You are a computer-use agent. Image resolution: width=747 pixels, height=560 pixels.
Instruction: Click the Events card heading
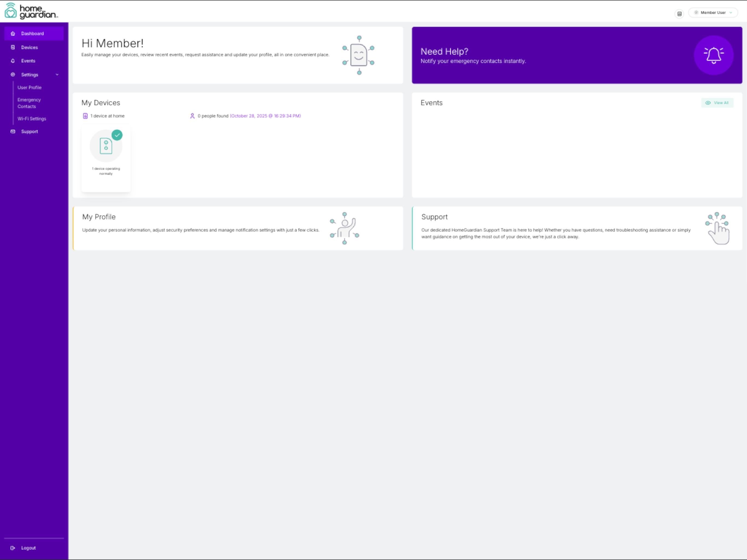(431, 103)
